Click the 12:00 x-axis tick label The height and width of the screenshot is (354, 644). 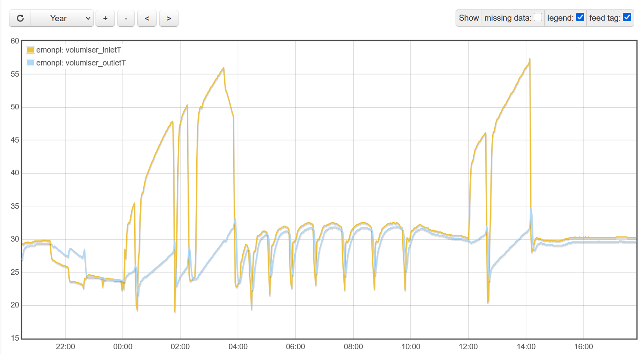(x=468, y=347)
